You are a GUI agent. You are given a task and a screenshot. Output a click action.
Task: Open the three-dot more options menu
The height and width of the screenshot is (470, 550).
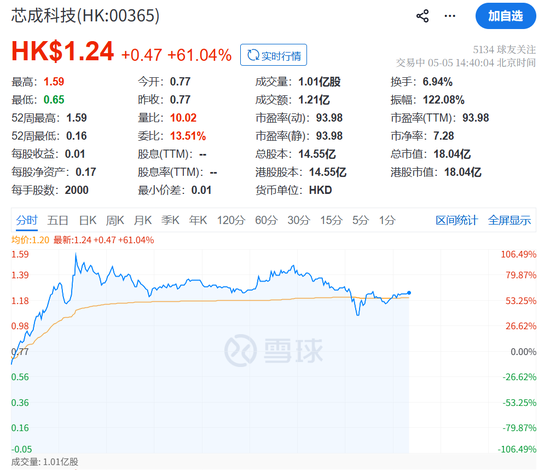[x=450, y=16]
